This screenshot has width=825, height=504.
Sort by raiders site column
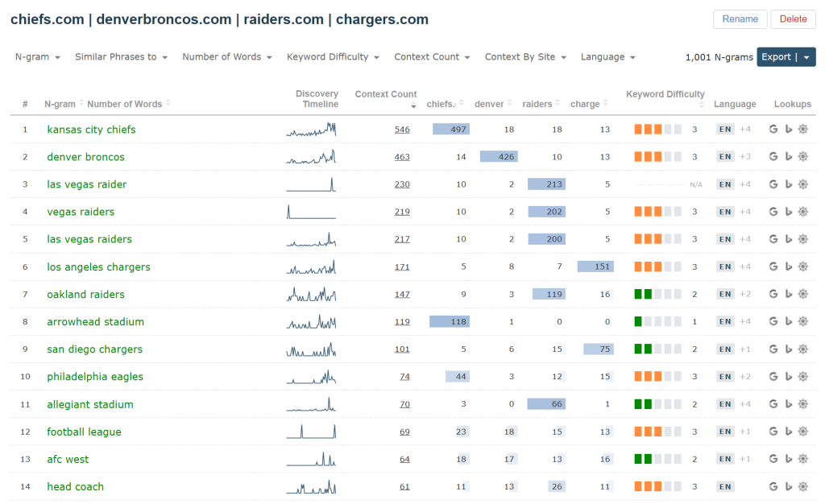[541, 104]
